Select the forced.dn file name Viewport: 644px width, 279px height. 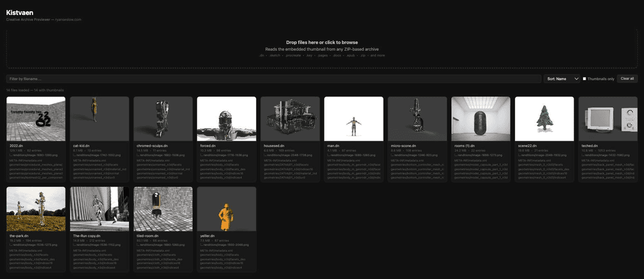pos(207,145)
